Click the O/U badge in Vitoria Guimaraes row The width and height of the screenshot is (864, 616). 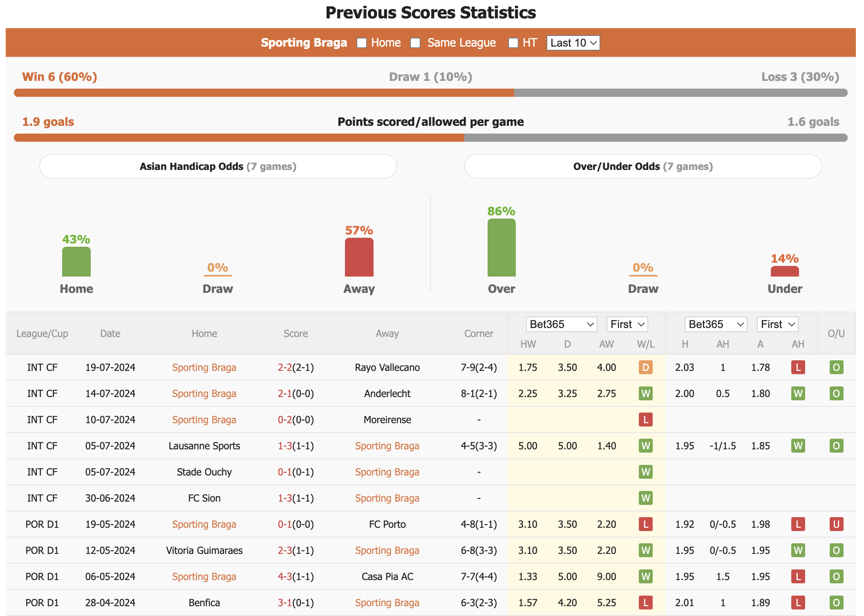(x=837, y=550)
